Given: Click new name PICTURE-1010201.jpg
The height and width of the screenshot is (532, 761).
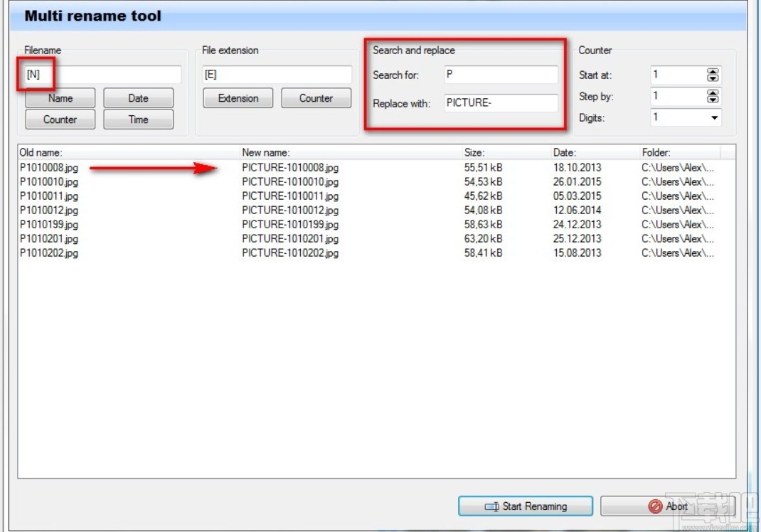Looking at the screenshot, I should (x=290, y=239).
